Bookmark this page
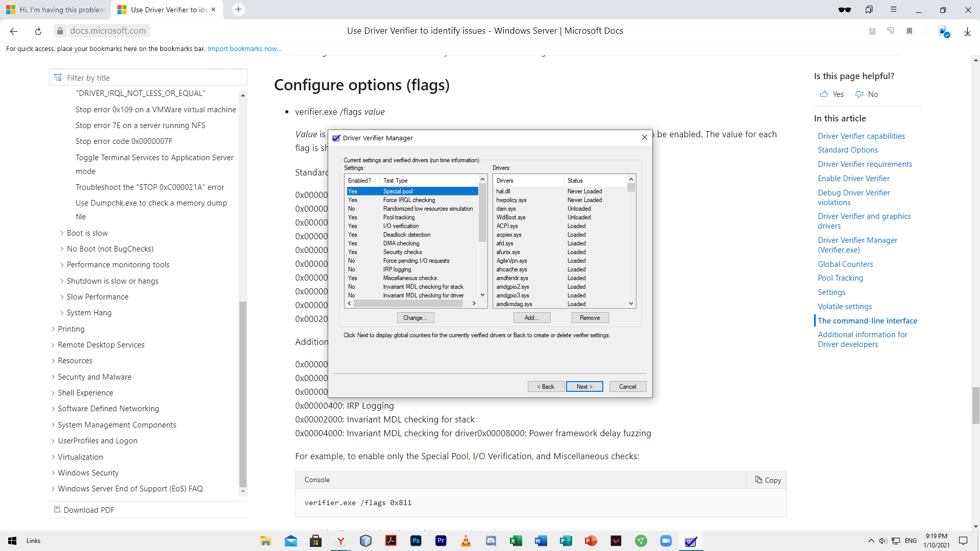This screenshot has height=551, width=980. (909, 31)
